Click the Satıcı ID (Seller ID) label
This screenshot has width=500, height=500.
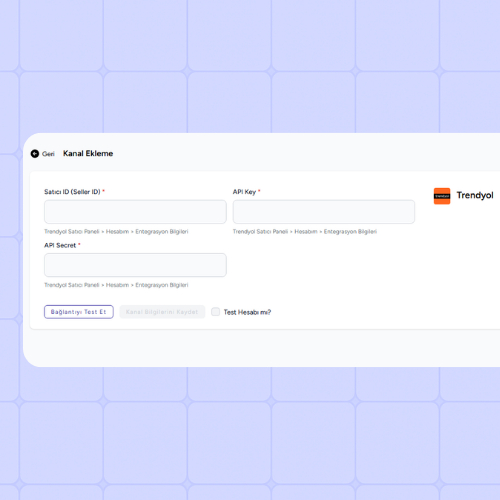[x=72, y=192]
